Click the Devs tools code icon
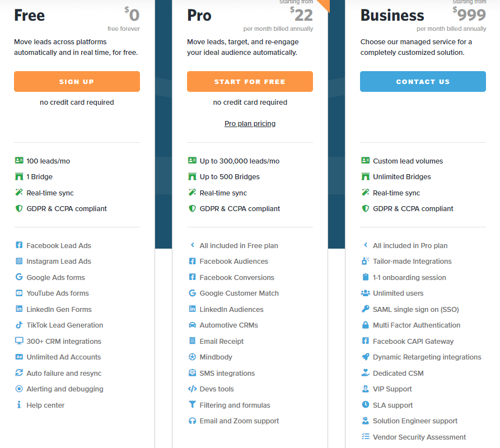Image resolution: width=500 pixels, height=448 pixels. click(x=192, y=389)
